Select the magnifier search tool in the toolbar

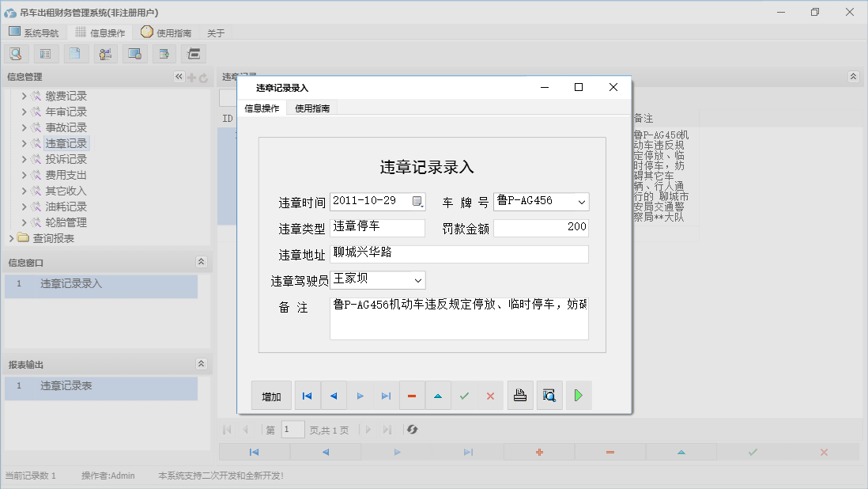click(x=16, y=53)
